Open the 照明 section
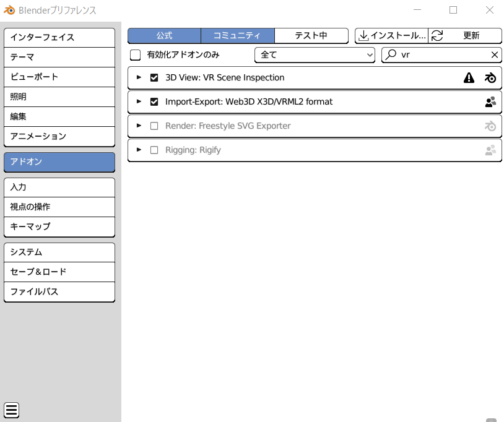The width and height of the screenshot is (504, 422). click(59, 97)
